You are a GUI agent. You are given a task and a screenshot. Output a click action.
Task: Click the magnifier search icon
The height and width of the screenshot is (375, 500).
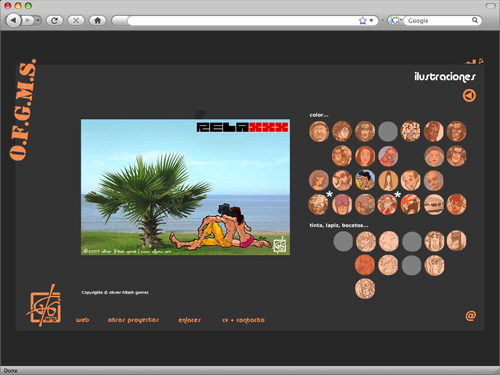point(475,20)
